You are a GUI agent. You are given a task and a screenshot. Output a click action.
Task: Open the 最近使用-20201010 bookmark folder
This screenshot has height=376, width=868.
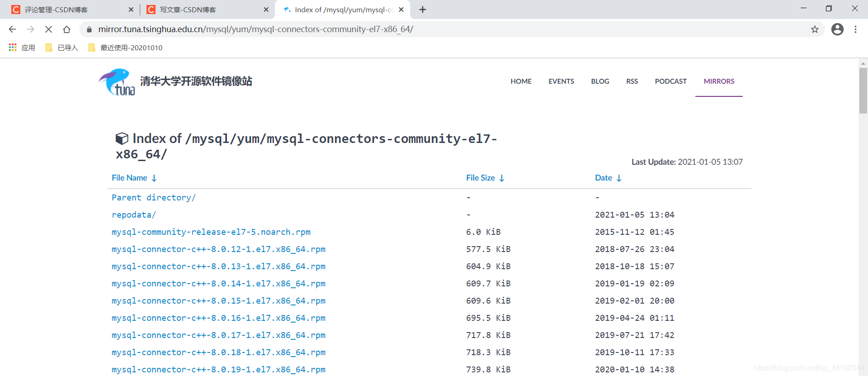point(125,48)
